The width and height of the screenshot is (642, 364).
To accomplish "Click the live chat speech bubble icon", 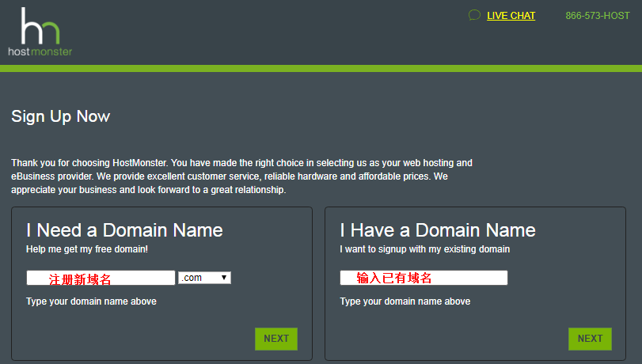I will (474, 15).
